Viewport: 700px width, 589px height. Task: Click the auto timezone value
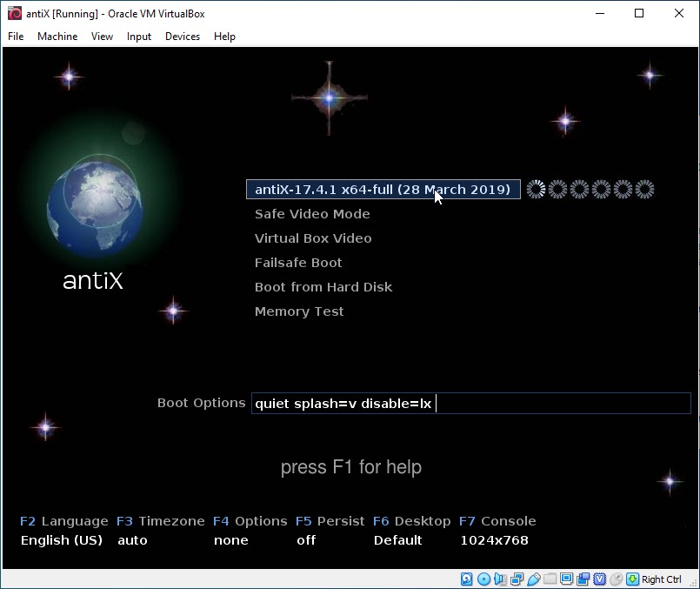coord(132,540)
